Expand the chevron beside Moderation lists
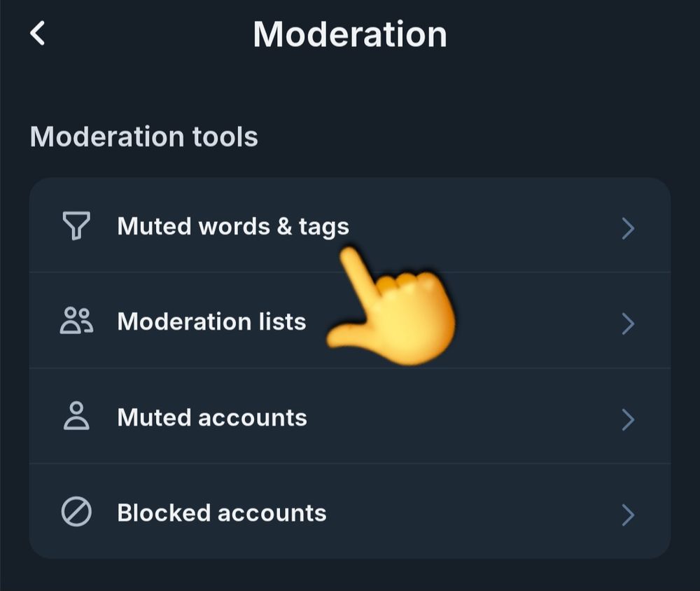The height and width of the screenshot is (591, 700). (628, 321)
